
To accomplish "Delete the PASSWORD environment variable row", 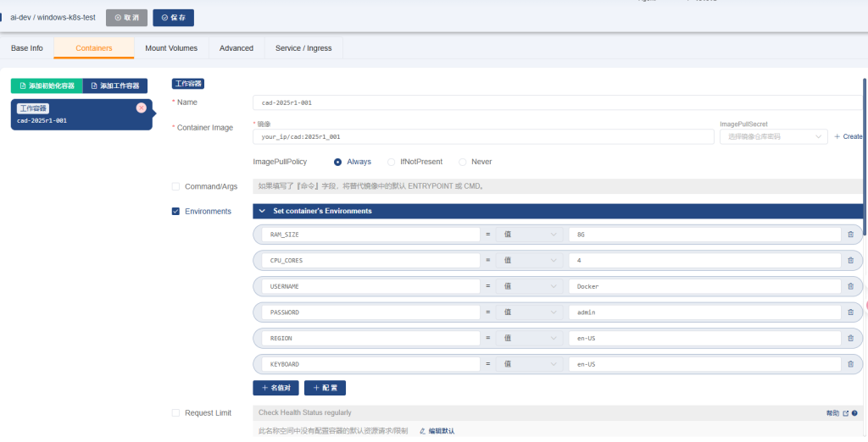I will 850,312.
